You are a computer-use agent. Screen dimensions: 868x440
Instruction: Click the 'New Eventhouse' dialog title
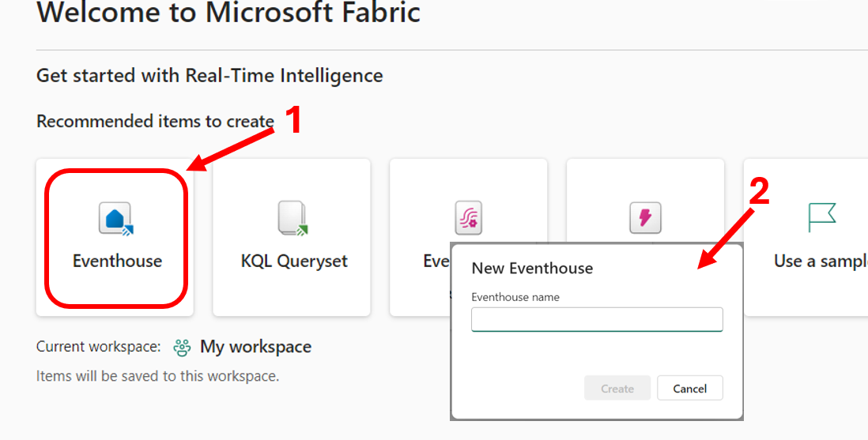[532, 269]
